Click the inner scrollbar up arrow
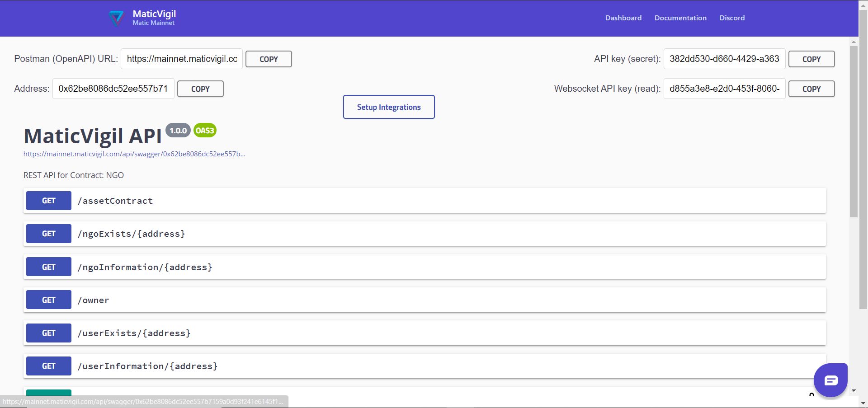 (854, 42)
